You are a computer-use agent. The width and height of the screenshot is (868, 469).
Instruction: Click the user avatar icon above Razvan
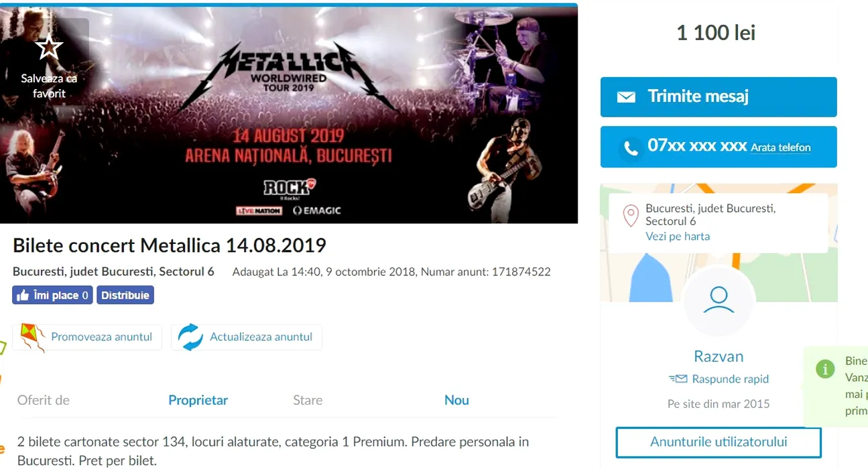[x=719, y=299]
